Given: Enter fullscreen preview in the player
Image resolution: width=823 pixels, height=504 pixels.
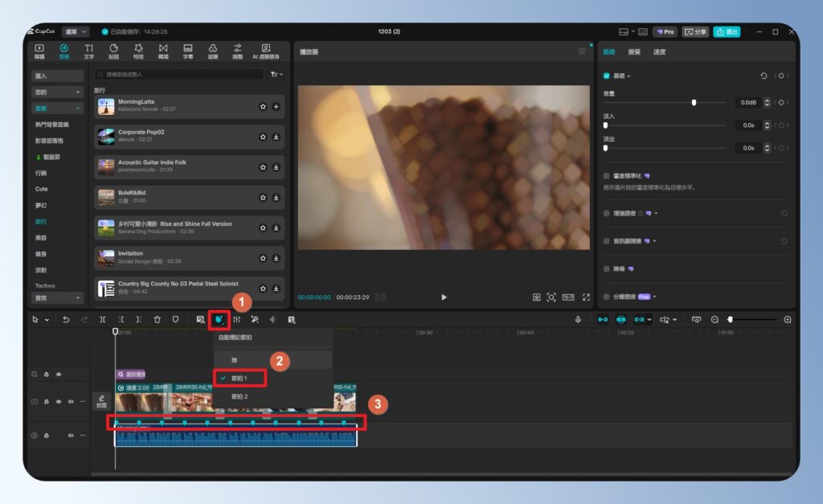Looking at the screenshot, I should tap(586, 297).
